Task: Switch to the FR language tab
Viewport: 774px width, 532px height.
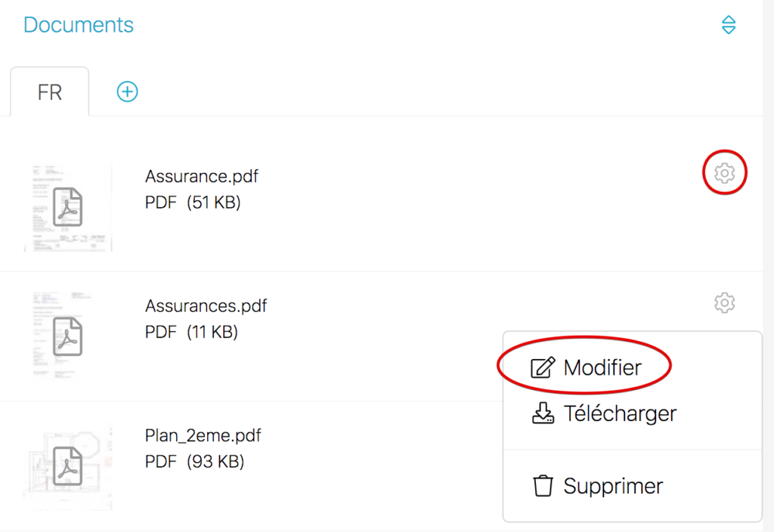Action: (50, 92)
